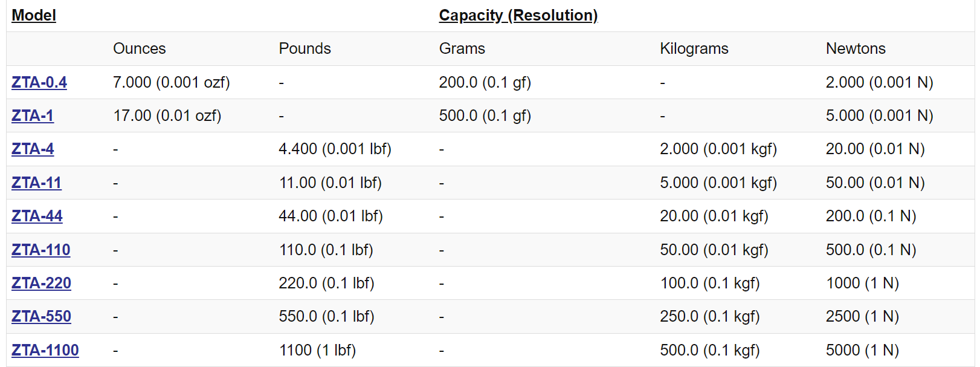This screenshot has height=367, width=980.
Task: Open the ZTA-44 model page link
Action: click(37, 216)
